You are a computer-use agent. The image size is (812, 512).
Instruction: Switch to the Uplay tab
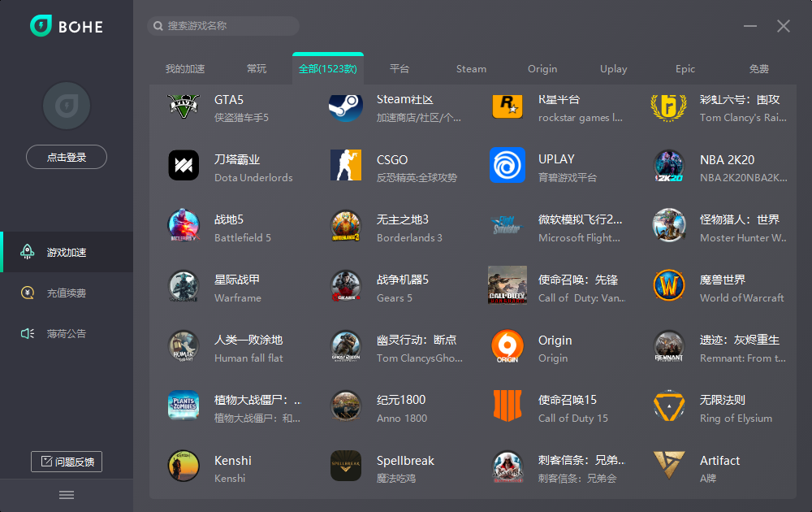point(614,69)
